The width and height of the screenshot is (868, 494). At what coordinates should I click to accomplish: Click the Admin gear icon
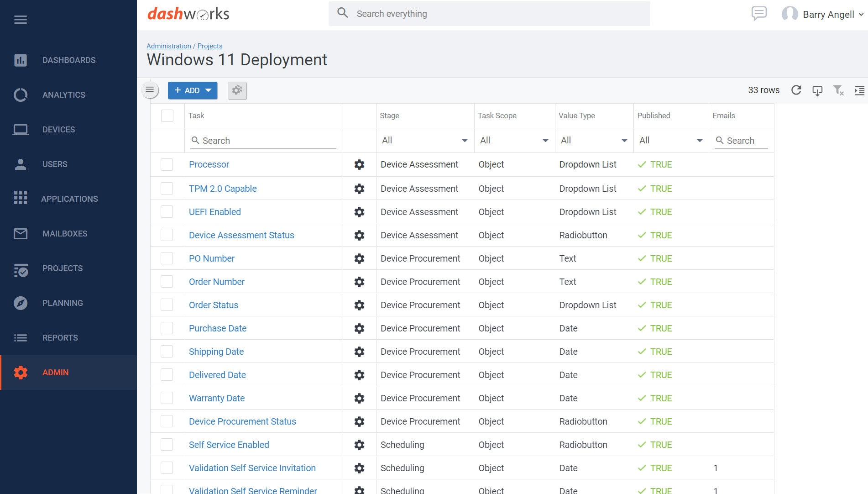[x=21, y=373]
